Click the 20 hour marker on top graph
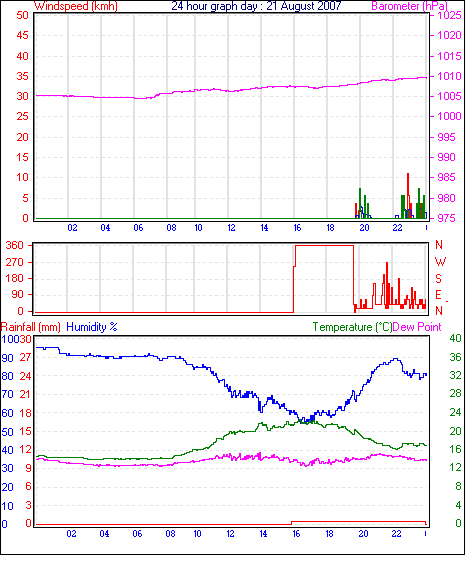Image resolution: width=466 pixels, height=563 pixels. pos(364,228)
